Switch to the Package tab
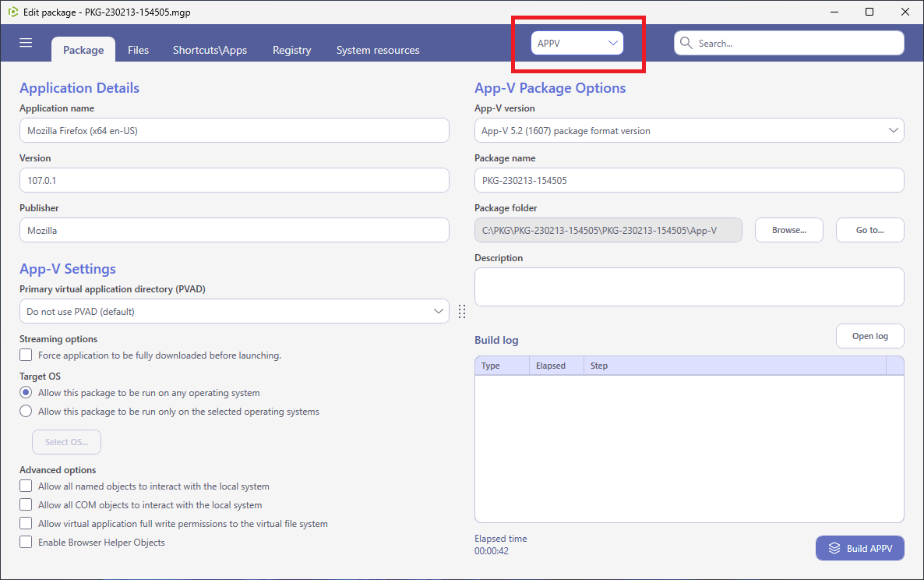 click(83, 50)
